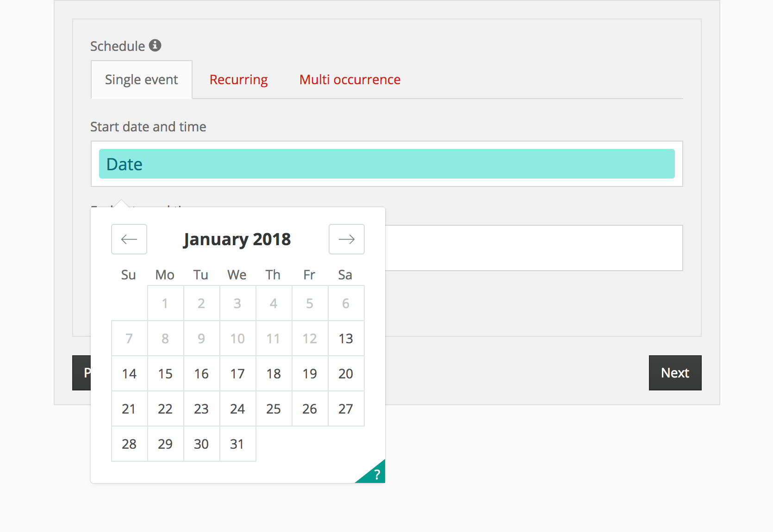Click the partially hidden previous step button
This screenshot has width=773, height=532.
coord(81,373)
